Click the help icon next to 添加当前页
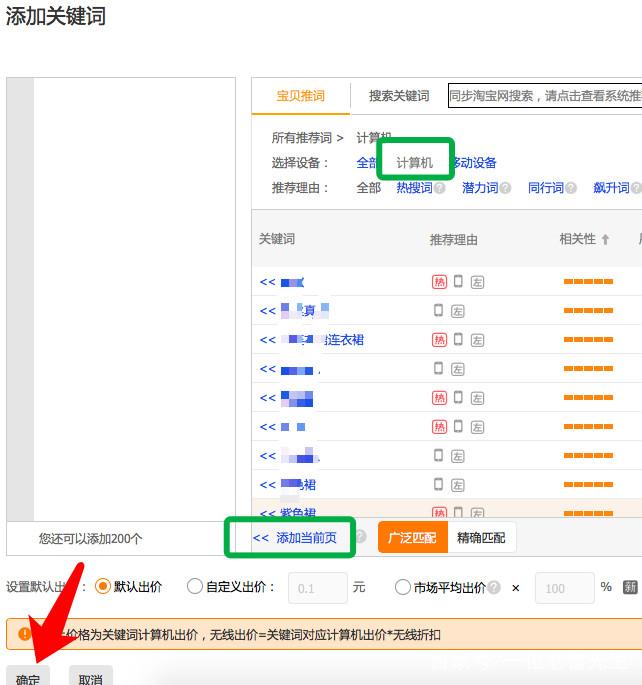Viewport: 642px width, 685px height. (361, 536)
